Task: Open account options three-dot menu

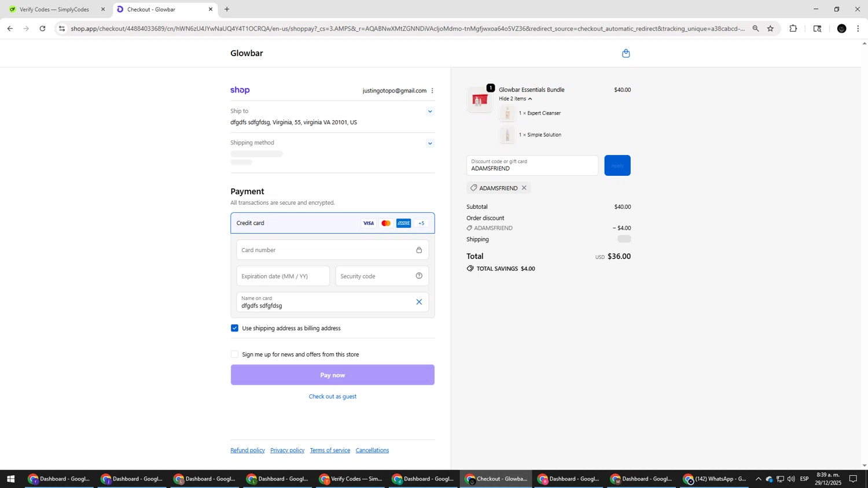Action: pos(432,91)
